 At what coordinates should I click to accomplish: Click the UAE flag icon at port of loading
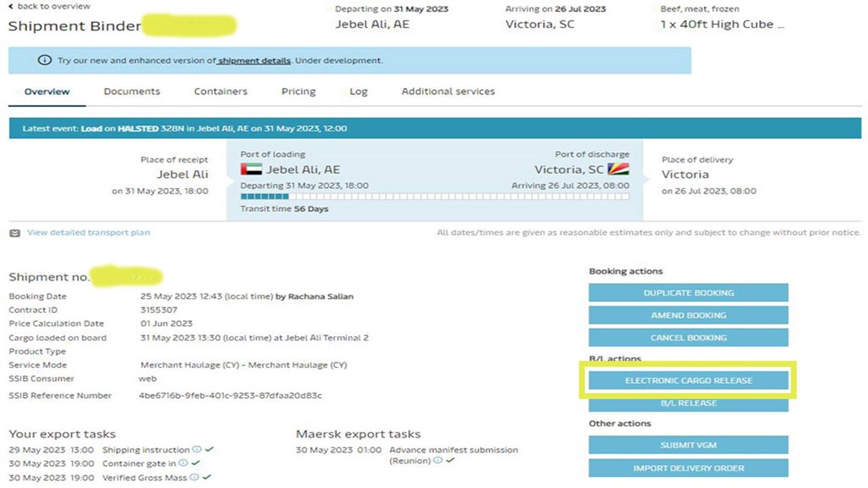251,169
